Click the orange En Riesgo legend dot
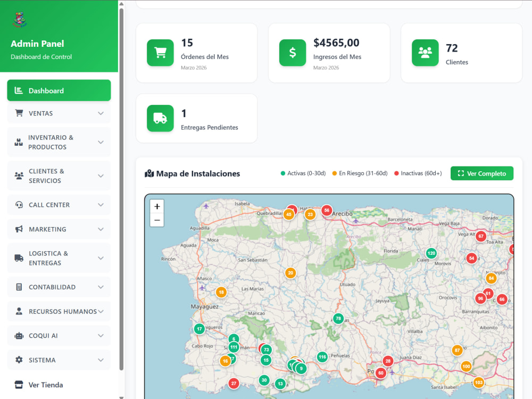 335,173
